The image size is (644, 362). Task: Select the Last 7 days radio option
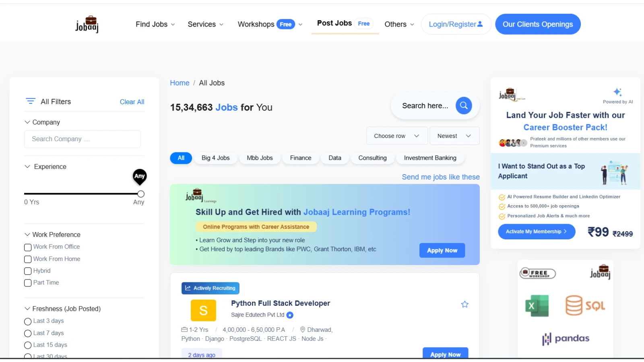[28, 333]
